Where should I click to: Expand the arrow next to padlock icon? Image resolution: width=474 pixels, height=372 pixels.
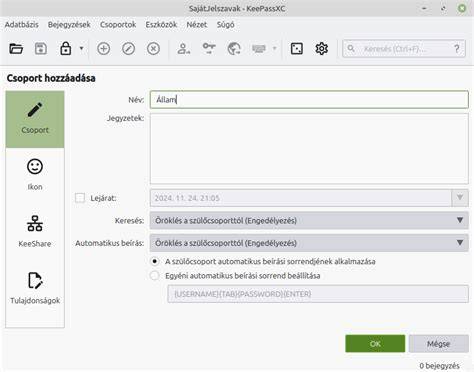click(x=81, y=49)
